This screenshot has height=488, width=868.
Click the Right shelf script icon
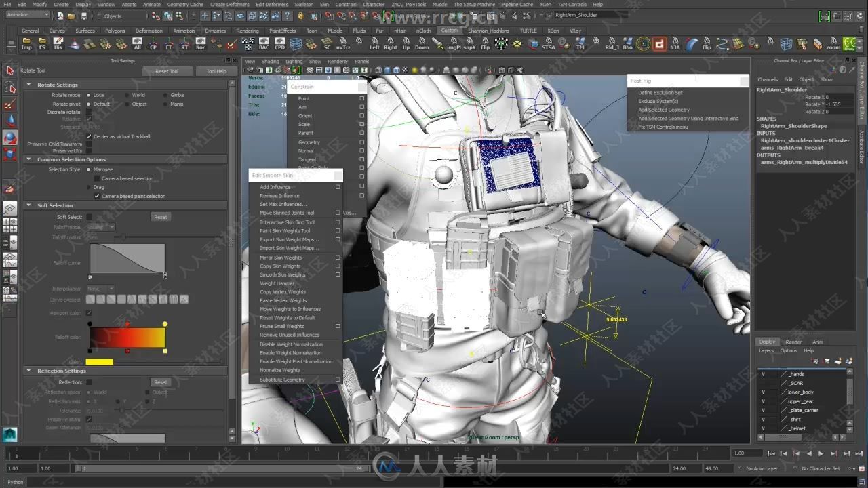coord(391,44)
